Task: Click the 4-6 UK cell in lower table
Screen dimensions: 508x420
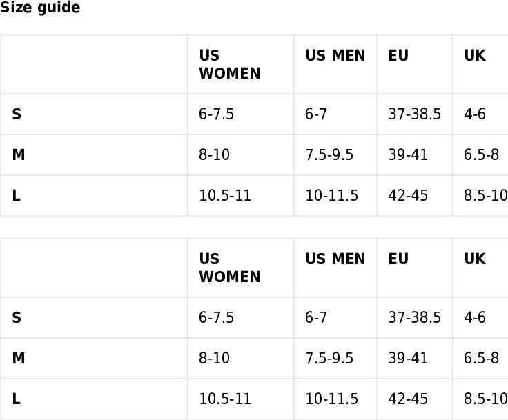Action: [x=475, y=318]
